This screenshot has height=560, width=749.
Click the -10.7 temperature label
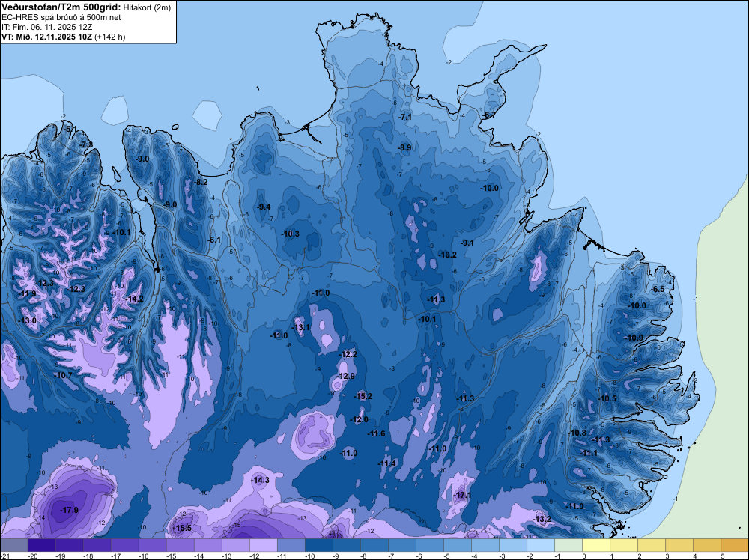pyautogui.click(x=63, y=375)
